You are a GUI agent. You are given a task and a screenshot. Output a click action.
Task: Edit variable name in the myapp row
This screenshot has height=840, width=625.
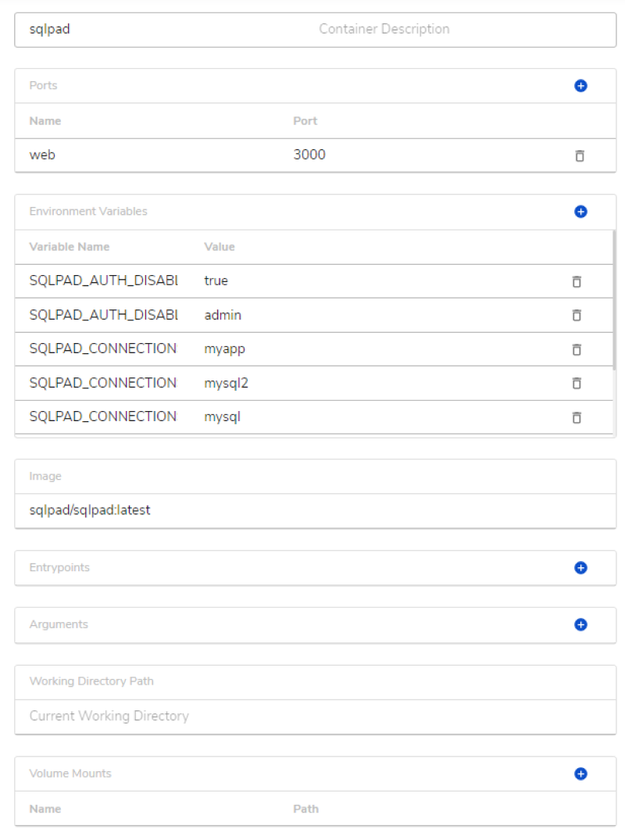point(103,349)
